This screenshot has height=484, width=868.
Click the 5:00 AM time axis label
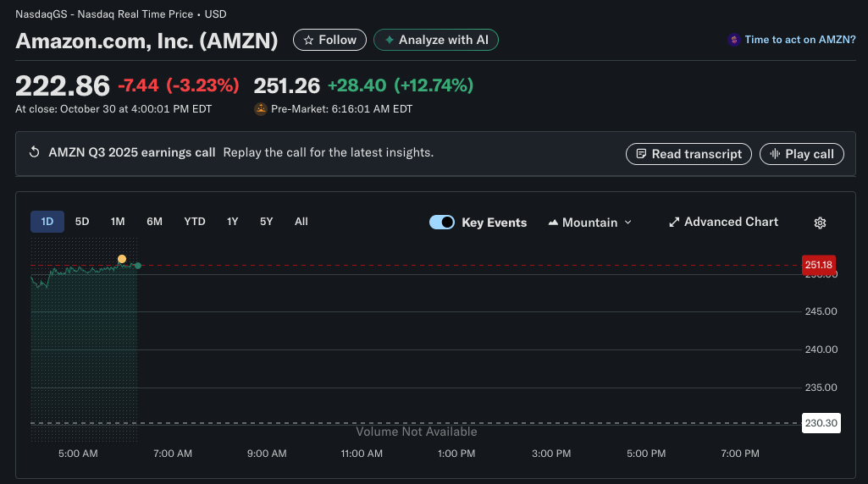[78, 454]
